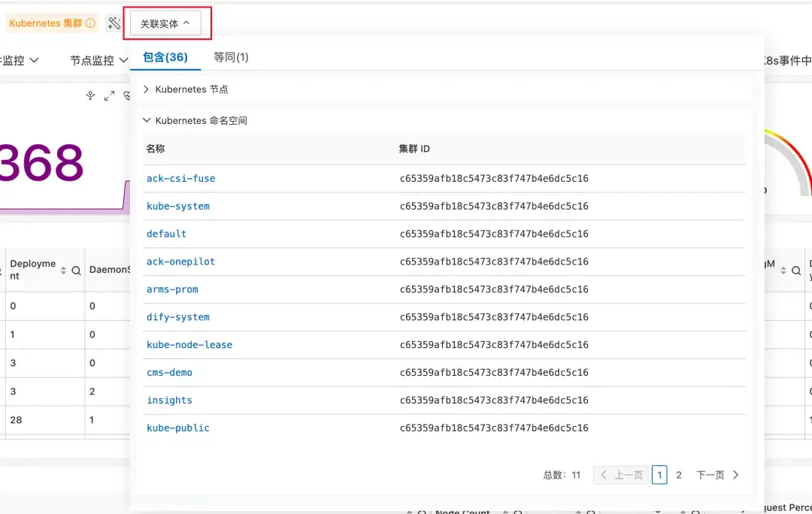Screen dimensions: 812x514
Task: Click the info icon beside Kubernetes 集群
Action: [x=91, y=23]
